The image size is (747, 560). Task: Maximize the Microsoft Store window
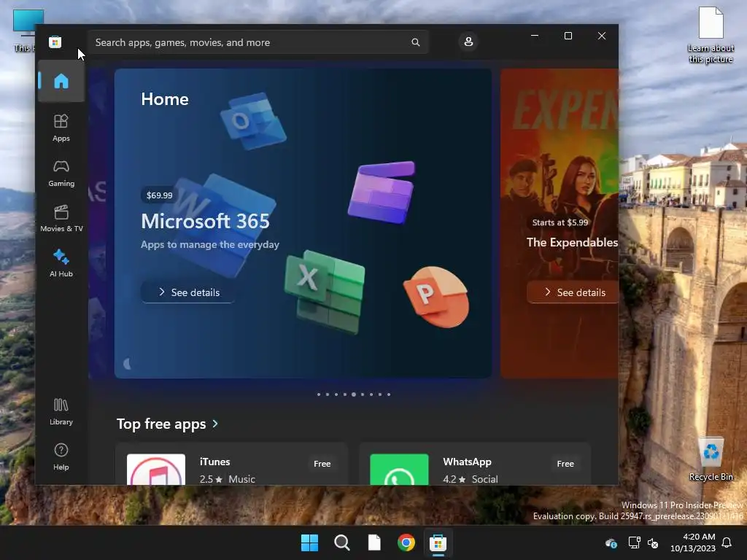(x=568, y=36)
